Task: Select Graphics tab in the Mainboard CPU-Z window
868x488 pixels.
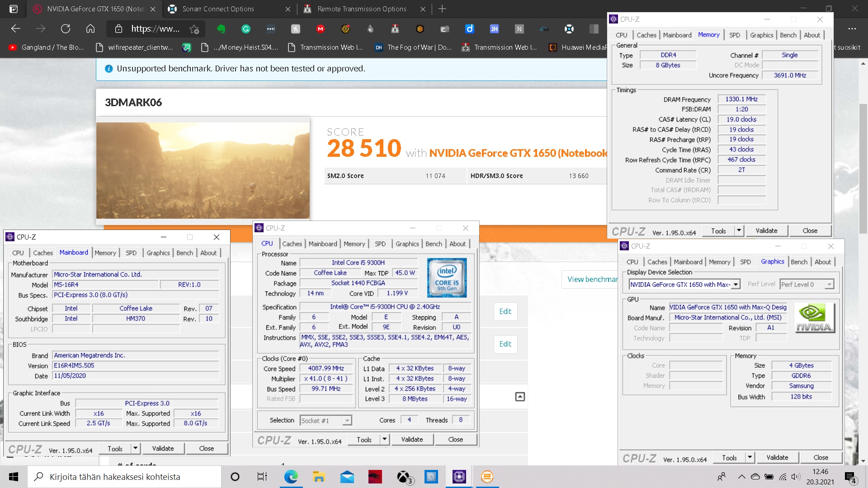Action: point(158,253)
